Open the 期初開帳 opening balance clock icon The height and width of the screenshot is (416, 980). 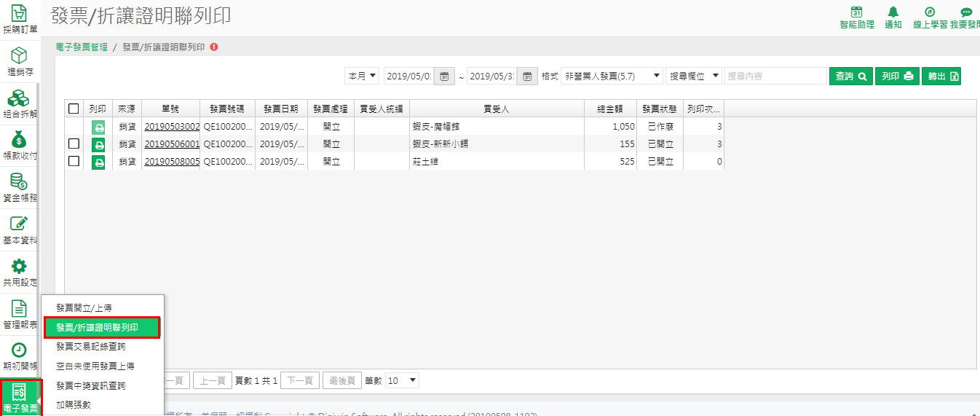pos(19,356)
